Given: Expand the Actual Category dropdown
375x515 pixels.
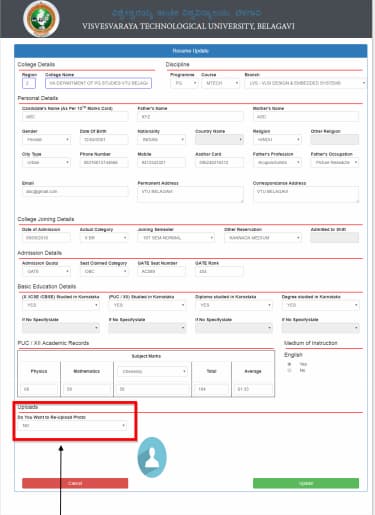Looking at the screenshot, I should [x=104, y=238].
